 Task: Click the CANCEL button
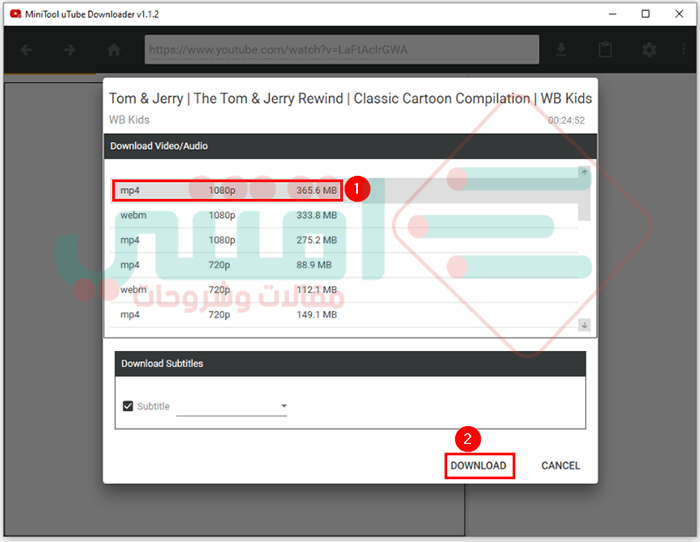tap(560, 466)
